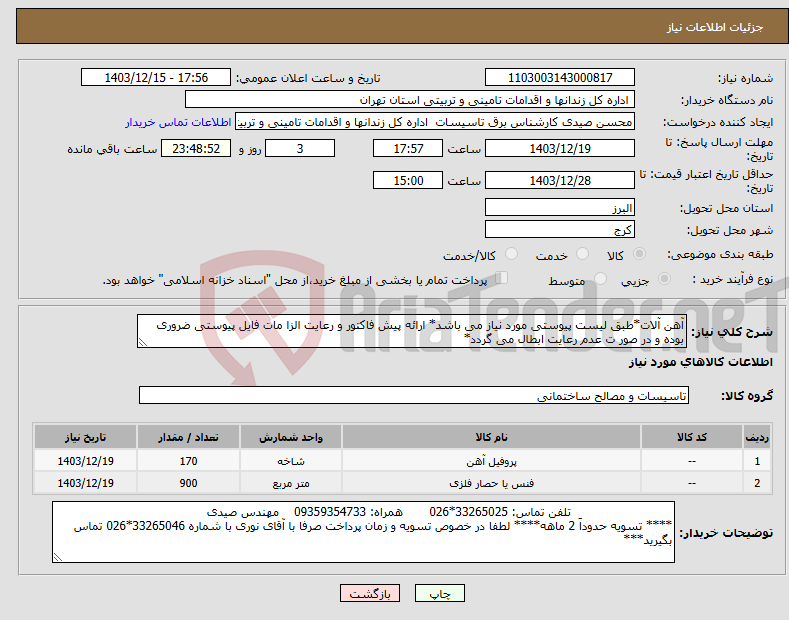
Task: Select the کالا/خدمت radio button
Action: (x=511, y=254)
